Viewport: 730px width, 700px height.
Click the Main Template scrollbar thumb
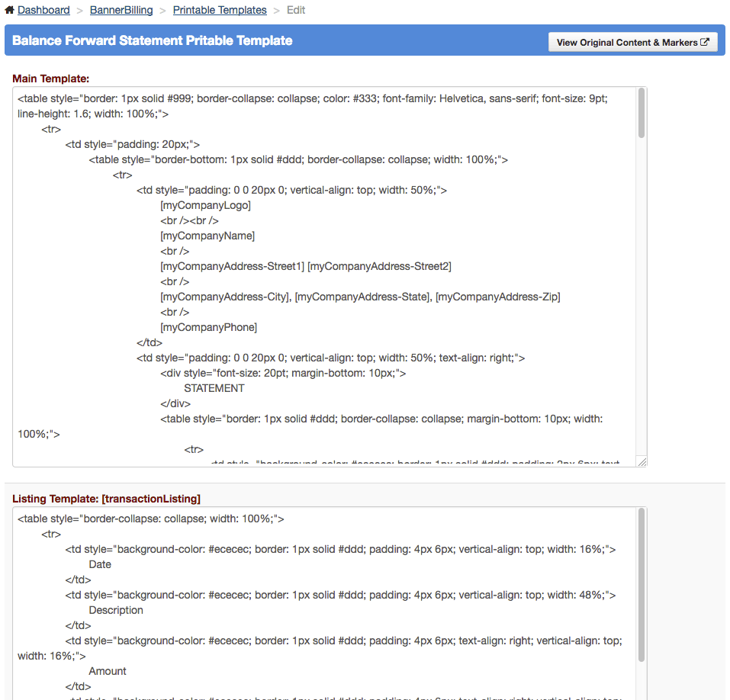(x=642, y=114)
